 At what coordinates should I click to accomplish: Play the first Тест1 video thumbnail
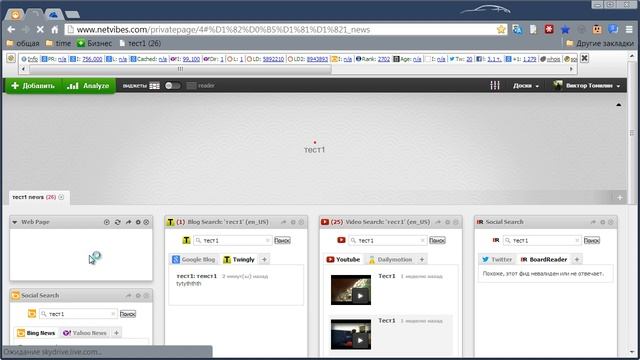click(x=351, y=290)
